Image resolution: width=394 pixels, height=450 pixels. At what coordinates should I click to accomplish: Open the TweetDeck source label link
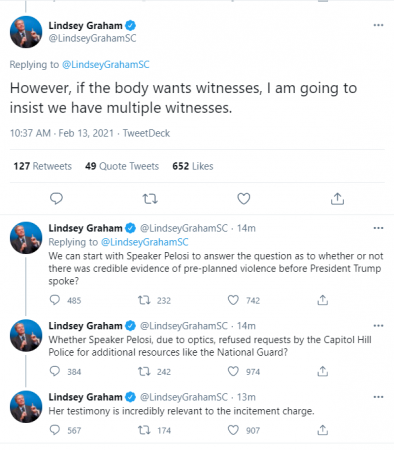click(146, 133)
